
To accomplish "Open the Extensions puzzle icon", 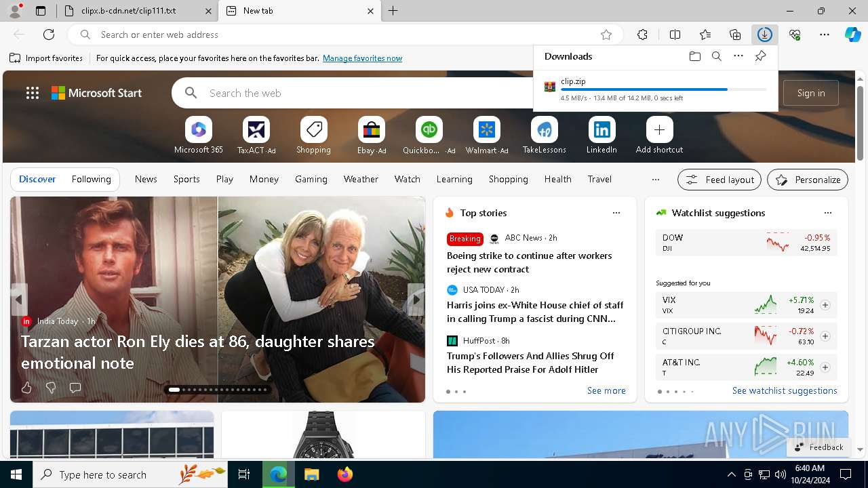I will coord(643,35).
